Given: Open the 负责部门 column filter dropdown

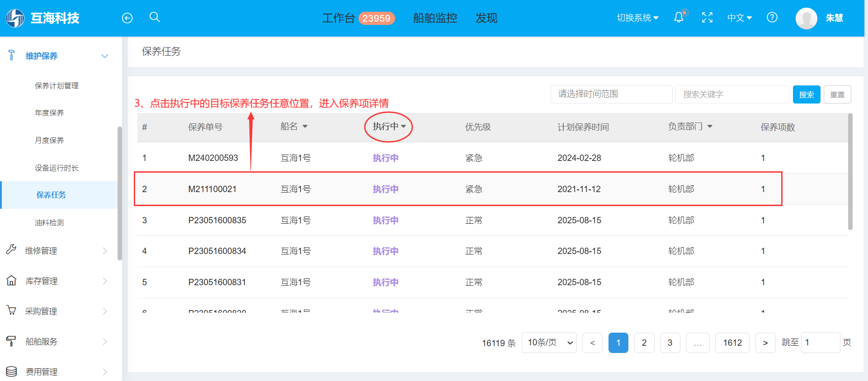Looking at the screenshot, I should tap(710, 127).
